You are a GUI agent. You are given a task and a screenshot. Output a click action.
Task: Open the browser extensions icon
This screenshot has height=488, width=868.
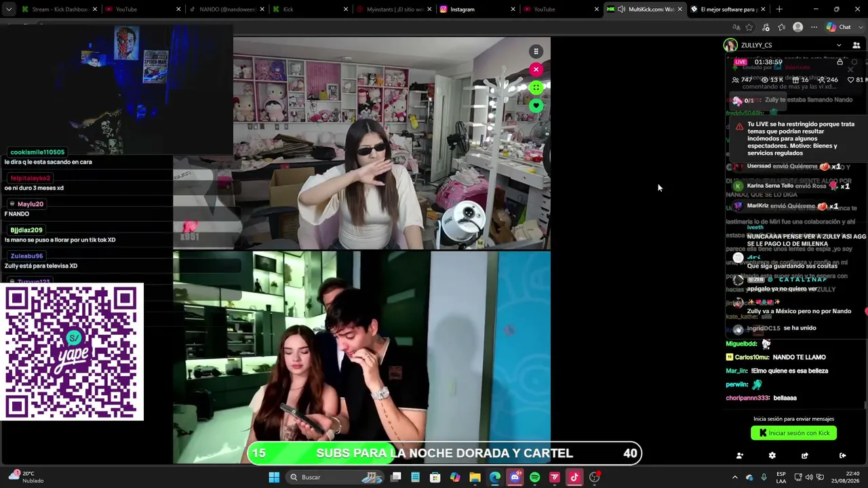766,27
